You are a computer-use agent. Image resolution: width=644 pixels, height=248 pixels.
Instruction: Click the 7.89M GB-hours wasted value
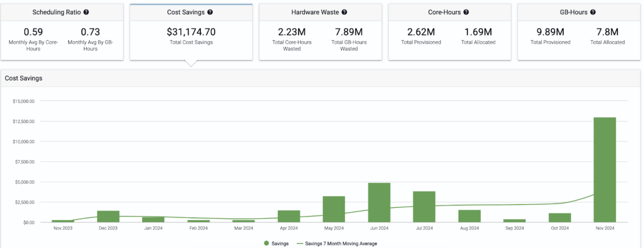(x=349, y=32)
